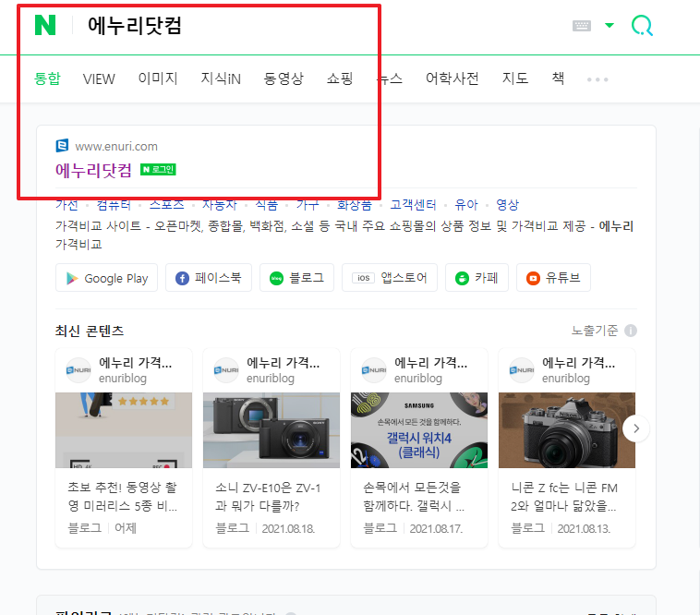Screen dimensions: 700x615
Task: Click the green cafe cup icon
Action: [462, 279]
